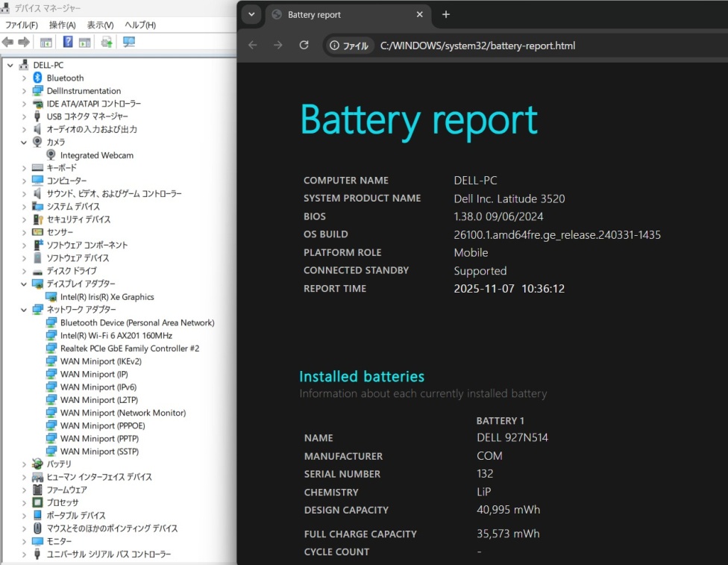Close the Battery report tab

pos(420,15)
